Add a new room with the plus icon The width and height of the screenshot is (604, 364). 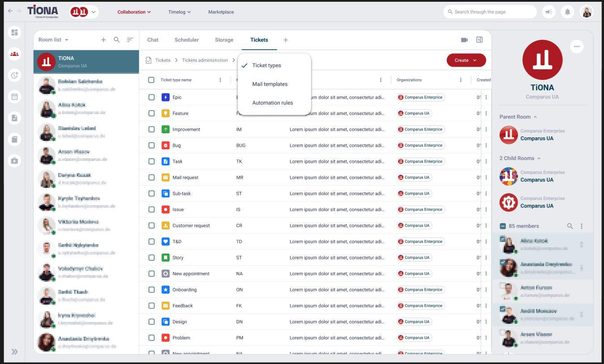tap(103, 40)
